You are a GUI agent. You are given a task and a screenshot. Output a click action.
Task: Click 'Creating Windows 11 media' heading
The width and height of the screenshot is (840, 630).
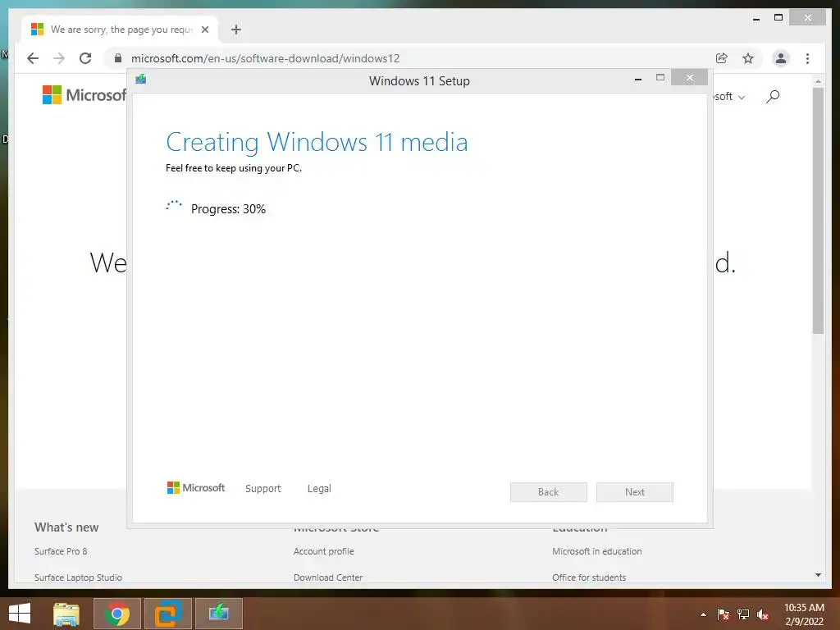[317, 143]
